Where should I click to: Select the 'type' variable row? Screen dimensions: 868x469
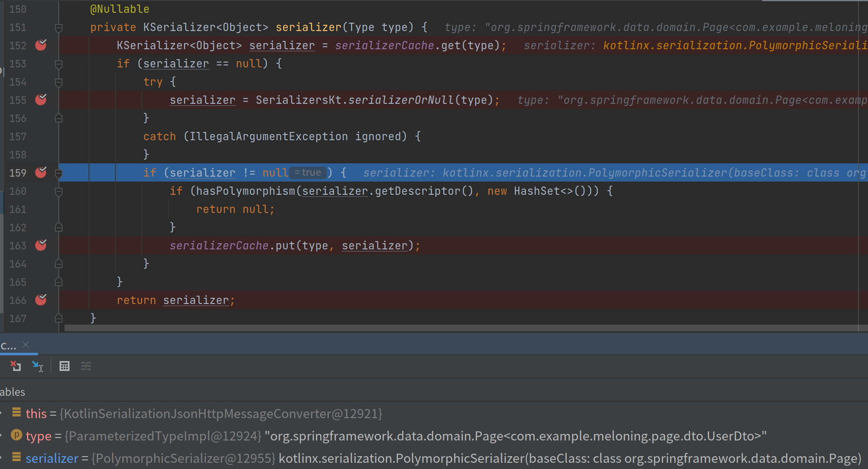(x=434, y=436)
